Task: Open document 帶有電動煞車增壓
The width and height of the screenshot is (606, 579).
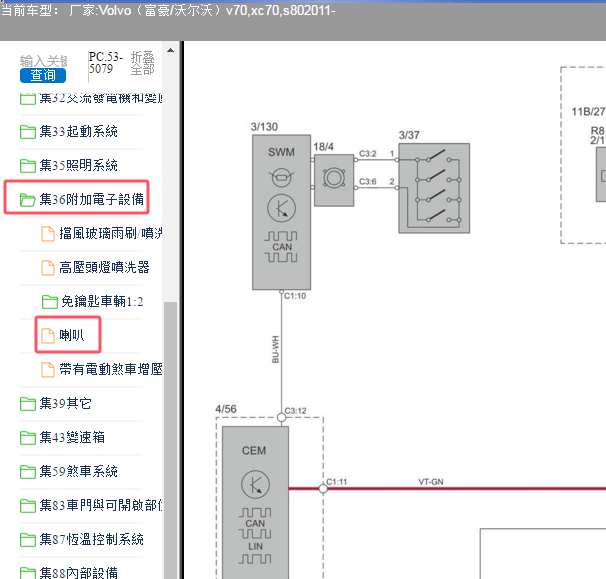Action: click(x=111, y=369)
